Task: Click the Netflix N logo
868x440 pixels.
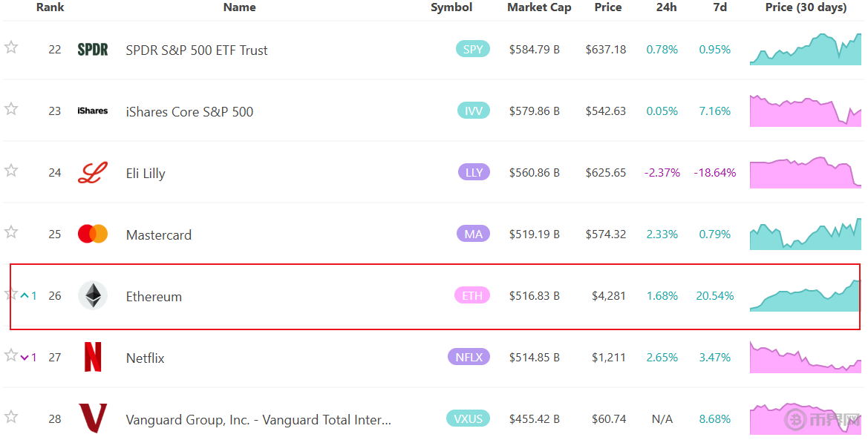Action: [93, 358]
